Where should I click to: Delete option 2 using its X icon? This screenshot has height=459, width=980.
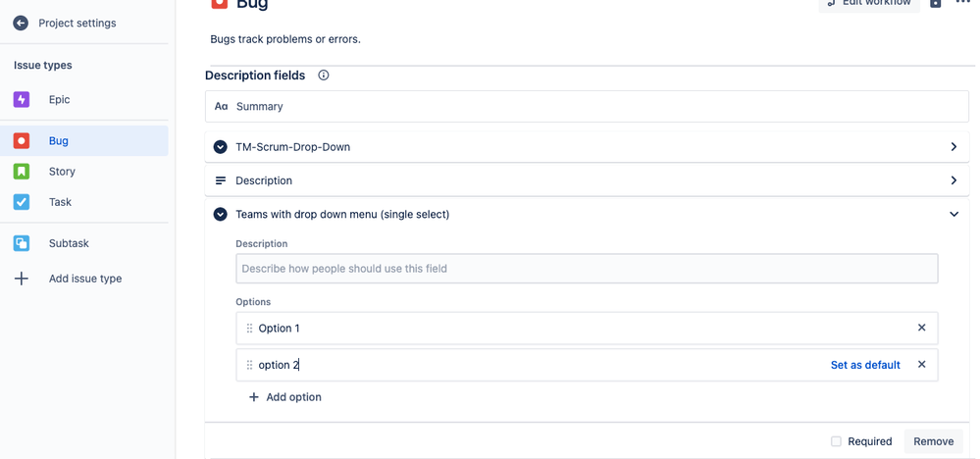coord(921,364)
